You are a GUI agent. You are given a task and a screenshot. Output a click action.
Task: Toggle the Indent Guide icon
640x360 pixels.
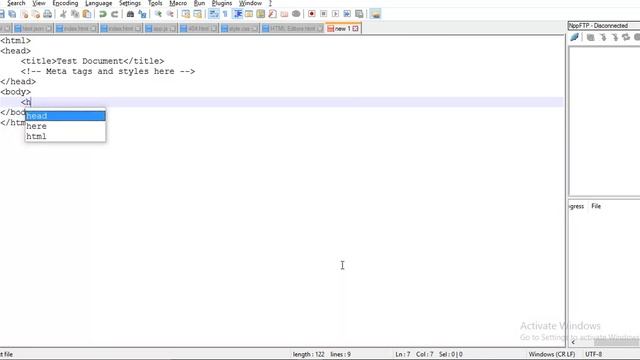point(238,14)
